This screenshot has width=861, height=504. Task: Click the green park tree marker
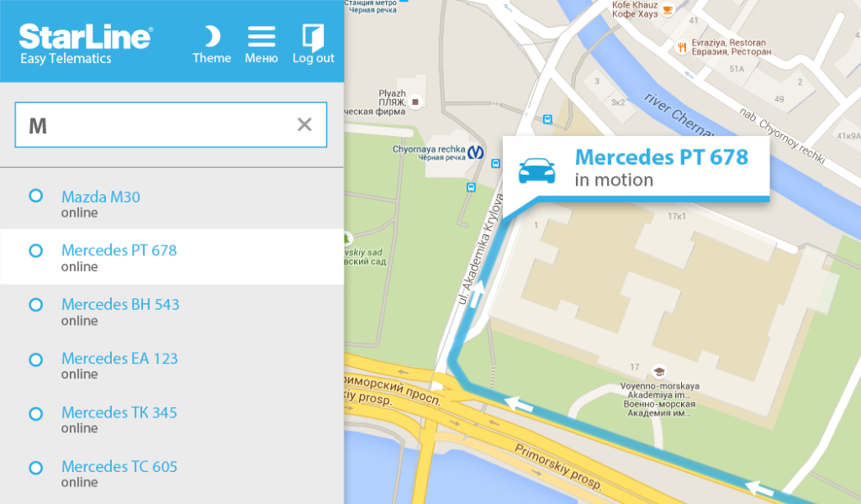347,239
